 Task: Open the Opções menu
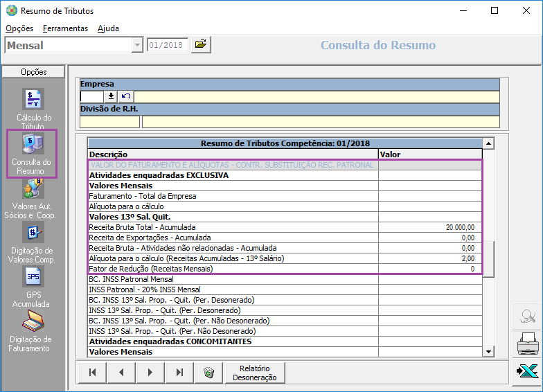point(19,28)
